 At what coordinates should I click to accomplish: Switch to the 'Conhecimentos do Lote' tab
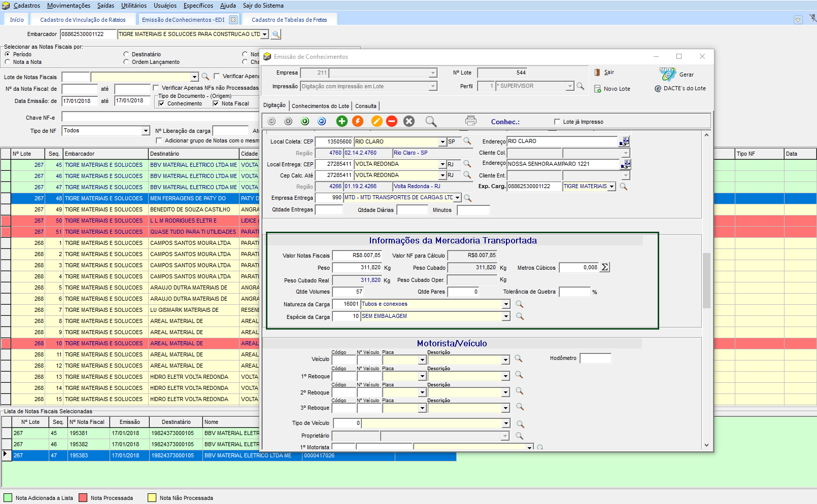(320, 106)
